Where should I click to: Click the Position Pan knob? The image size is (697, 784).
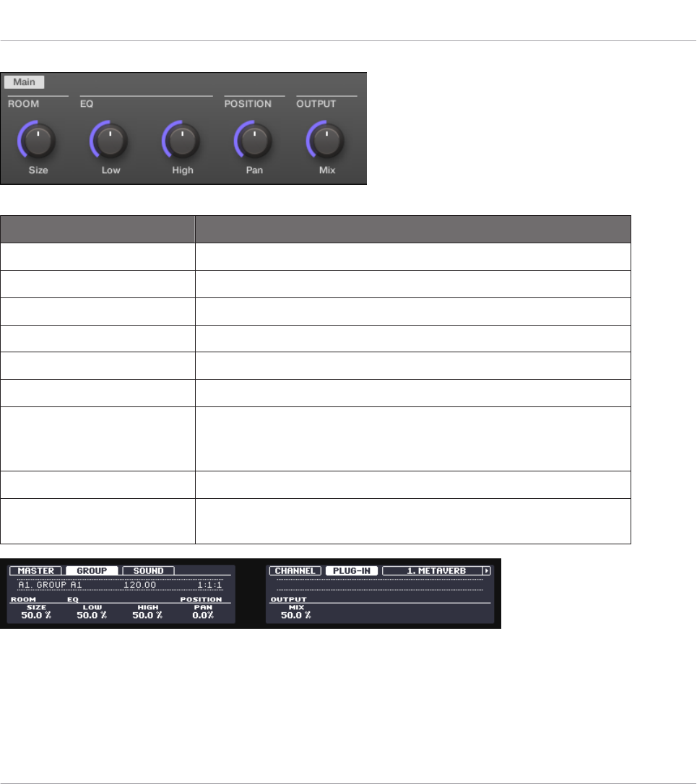point(254,140)
